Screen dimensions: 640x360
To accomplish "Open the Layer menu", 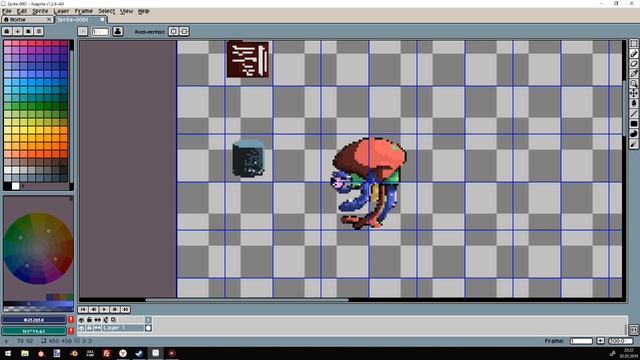I will click(61, 11).
